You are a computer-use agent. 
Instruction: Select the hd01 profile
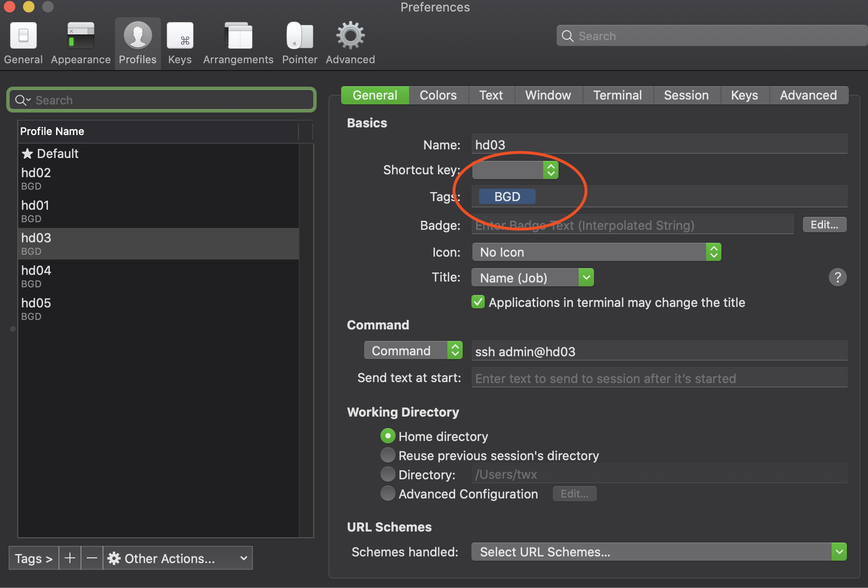159,212
